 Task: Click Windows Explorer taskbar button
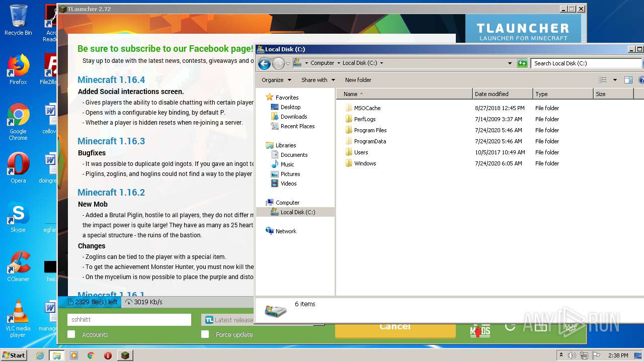pyautogui.click(x=56, y=355)
